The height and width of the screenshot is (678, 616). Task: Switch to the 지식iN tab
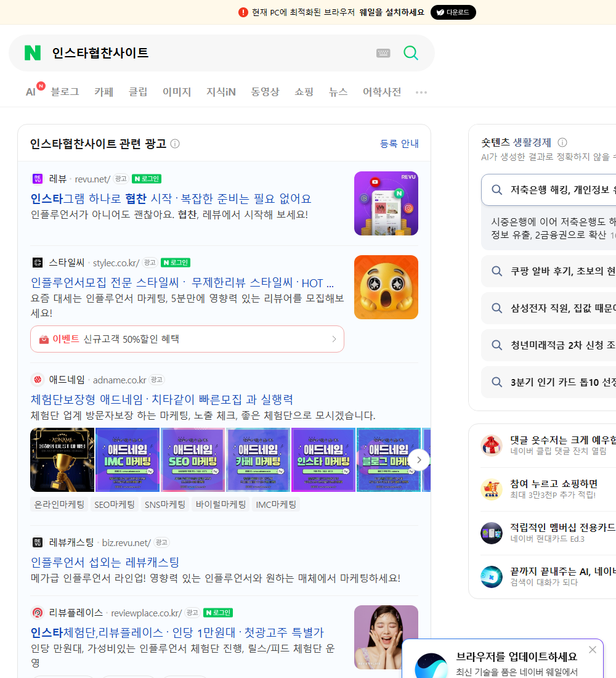pos(221,92)
